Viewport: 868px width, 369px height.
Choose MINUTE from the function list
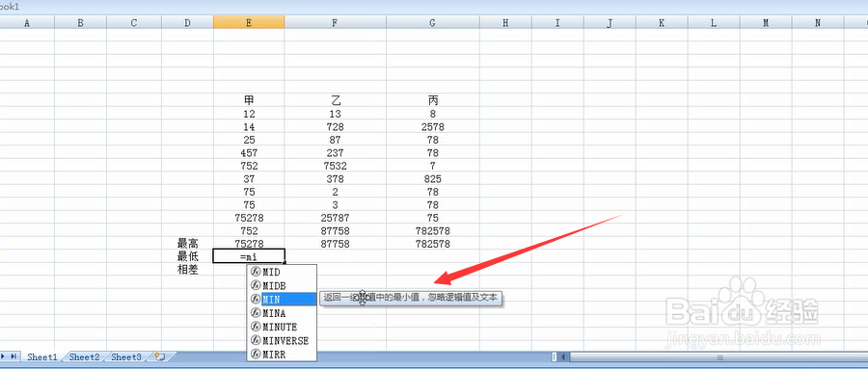click(283, 327)
